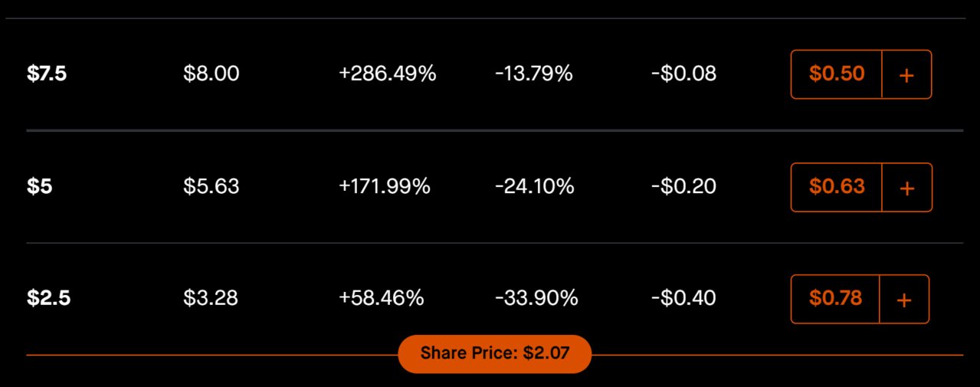Click the -13.79% change value
This screenshot has width=980, height=387.
point(534,74)
